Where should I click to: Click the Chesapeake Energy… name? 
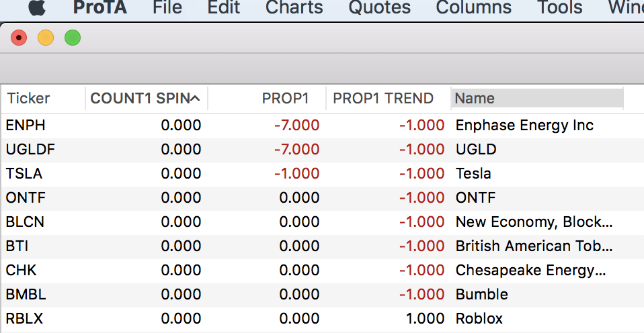[x=530, y=271]
